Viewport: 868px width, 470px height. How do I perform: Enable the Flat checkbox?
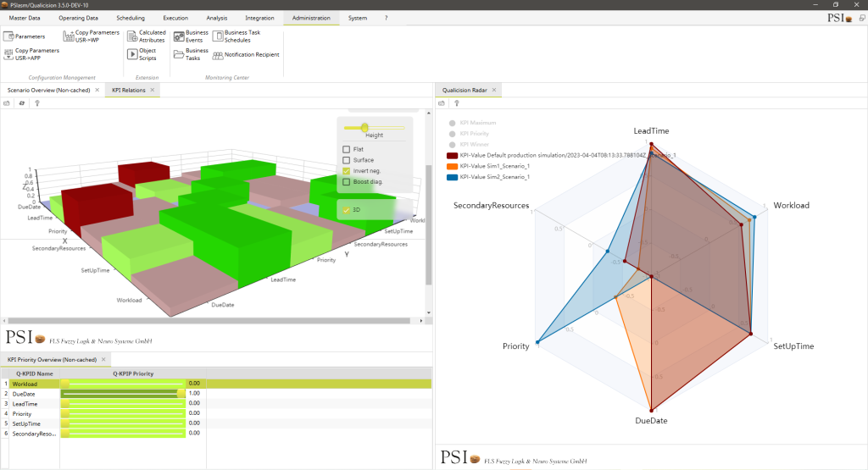(347, 149)
